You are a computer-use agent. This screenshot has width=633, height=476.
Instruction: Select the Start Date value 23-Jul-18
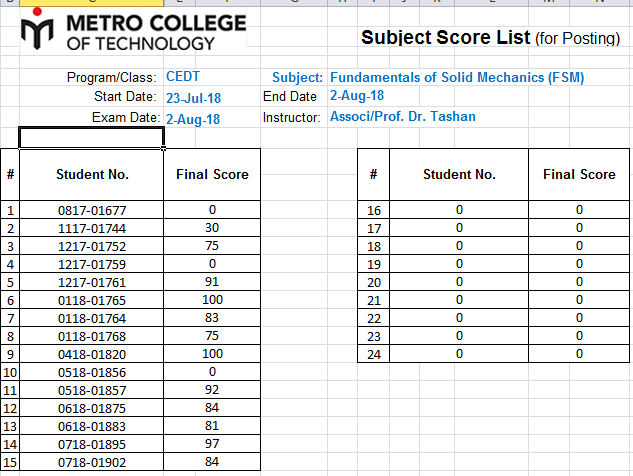tap(193, 98)
